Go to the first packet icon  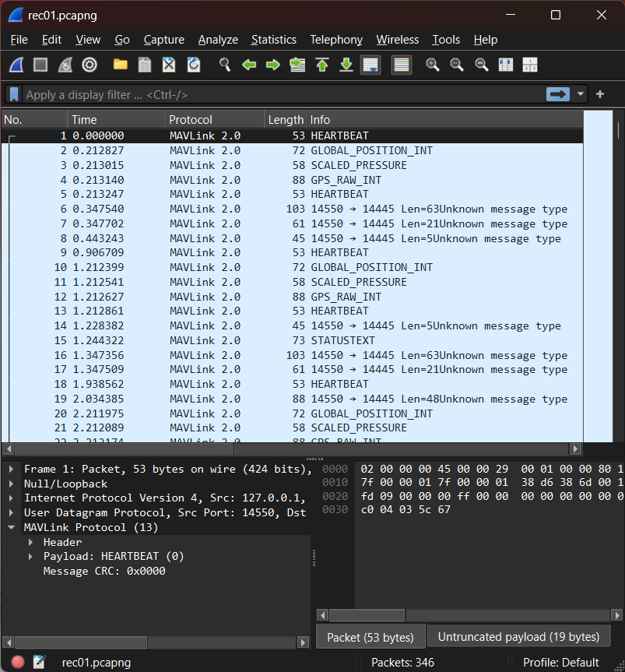[x=321, y=65]
